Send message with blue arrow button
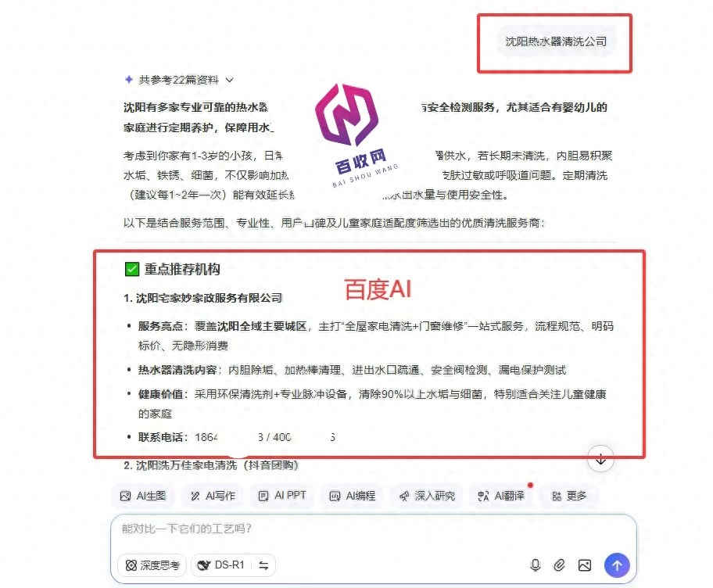 tap(617, 565)
